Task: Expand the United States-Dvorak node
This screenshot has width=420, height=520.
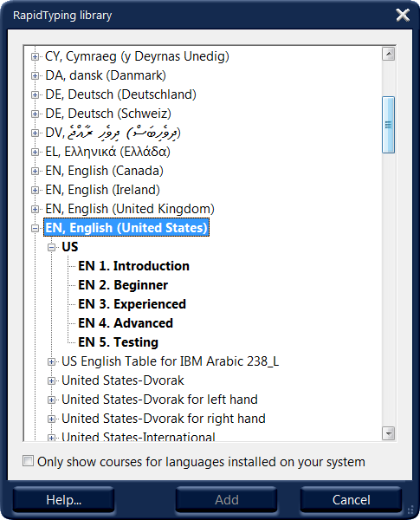Action: (x=51, y=380)
